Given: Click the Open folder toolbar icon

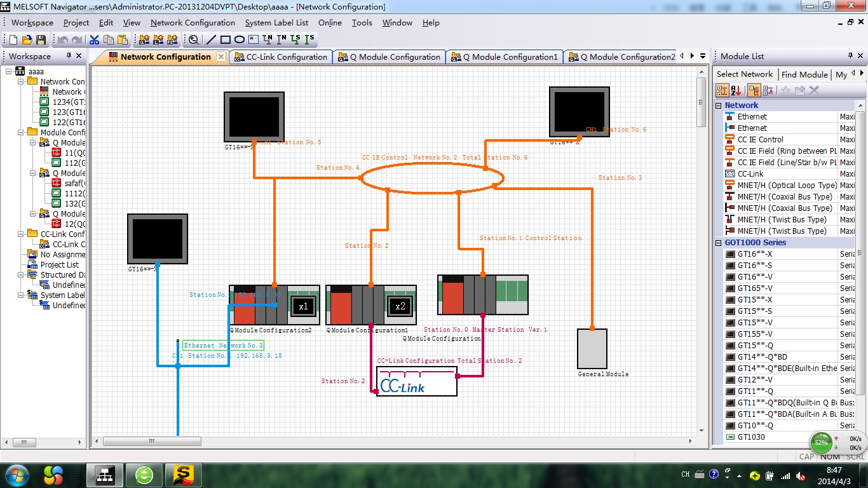Looking at the screenshot, I should pos(27,40).
